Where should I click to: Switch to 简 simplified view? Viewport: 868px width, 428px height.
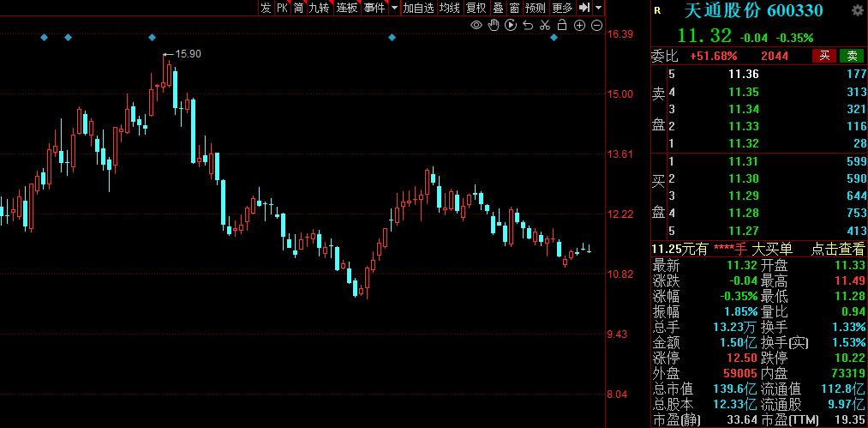pyautogui.click(x=299, y=8)
